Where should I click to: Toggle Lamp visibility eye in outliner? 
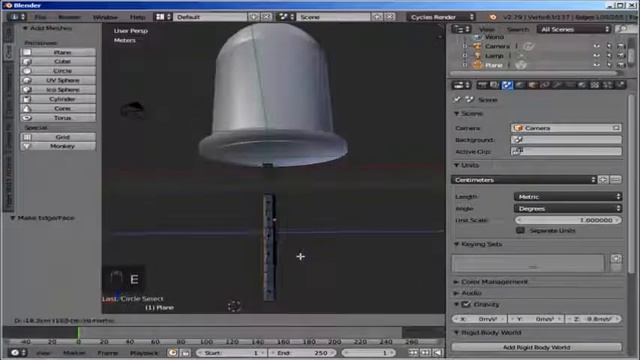(597, 56)
